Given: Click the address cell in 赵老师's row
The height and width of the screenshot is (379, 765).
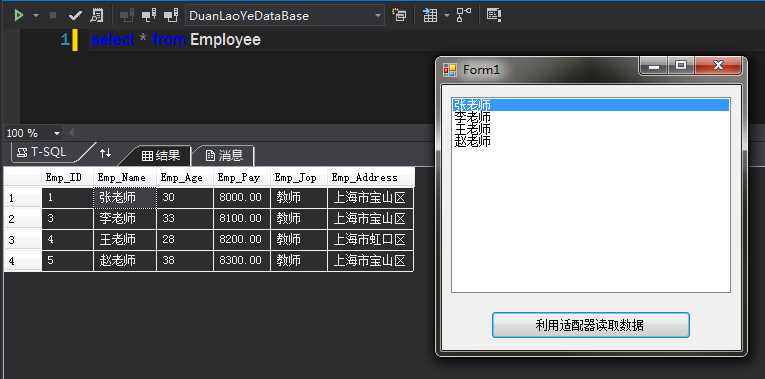Looking at the screenshot, I should [x=370, y=261].
